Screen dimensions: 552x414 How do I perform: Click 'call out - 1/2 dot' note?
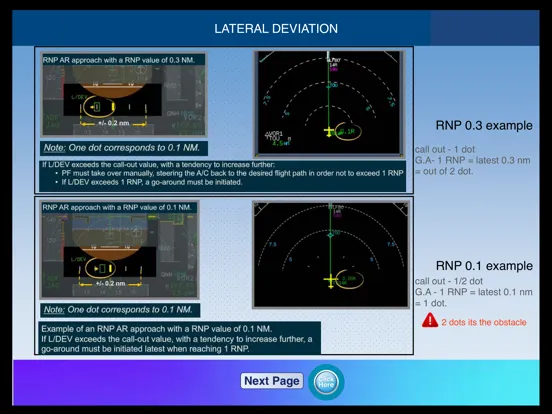(448, 281)
